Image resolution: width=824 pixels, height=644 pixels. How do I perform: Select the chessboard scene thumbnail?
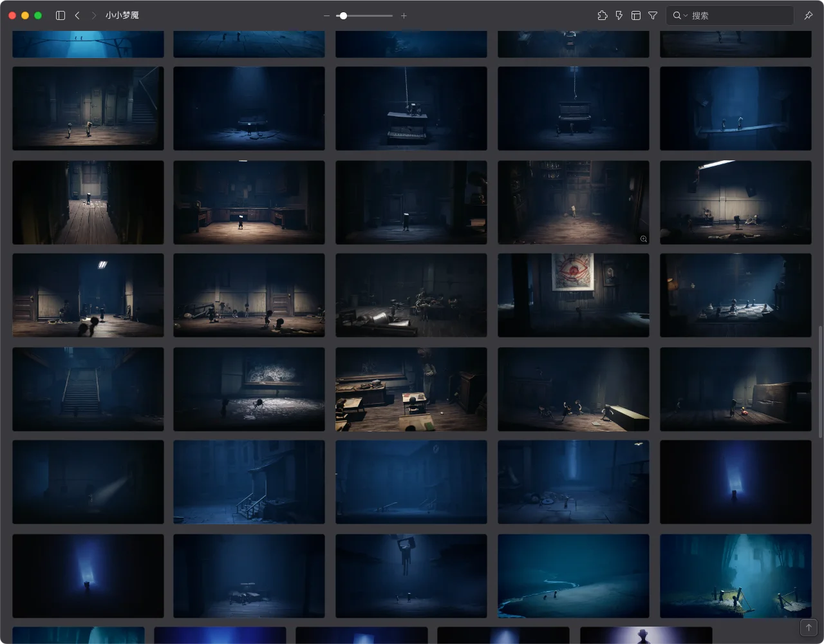pyautogui.click(x=736, y=295)
